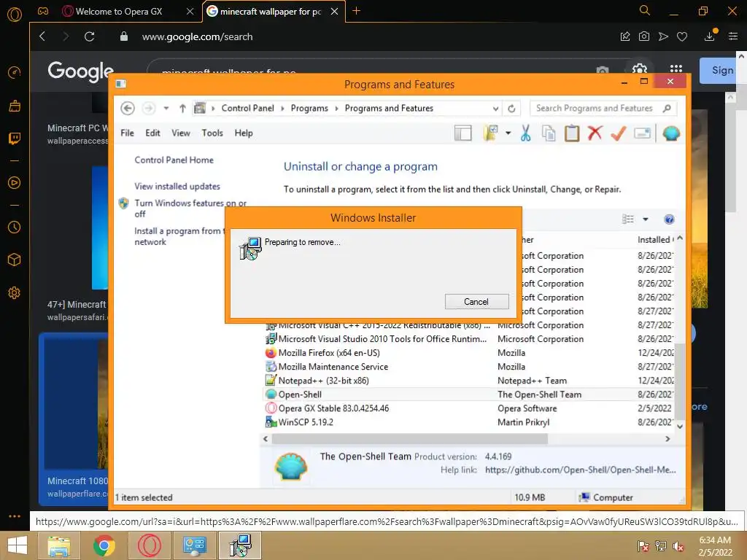This screenshot has height=560, width=747.
Task: Click orange checkmark Properties toolbar icon
Action: (619, 133)
